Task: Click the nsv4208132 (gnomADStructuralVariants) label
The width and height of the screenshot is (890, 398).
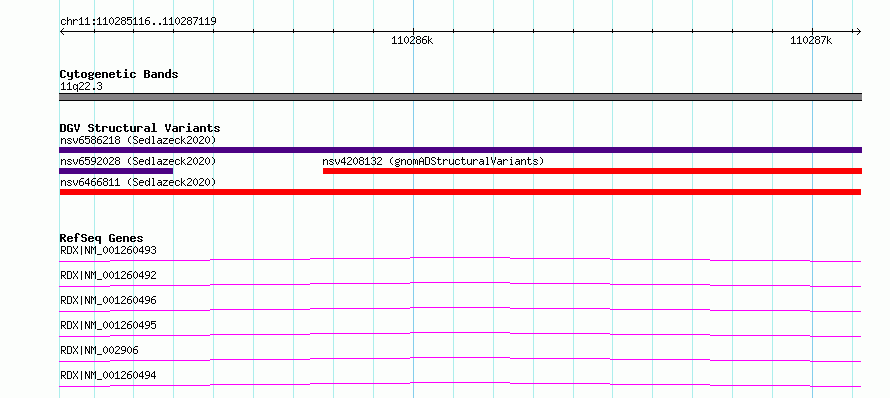Action: pyautogui.click(x=433, y=161)
